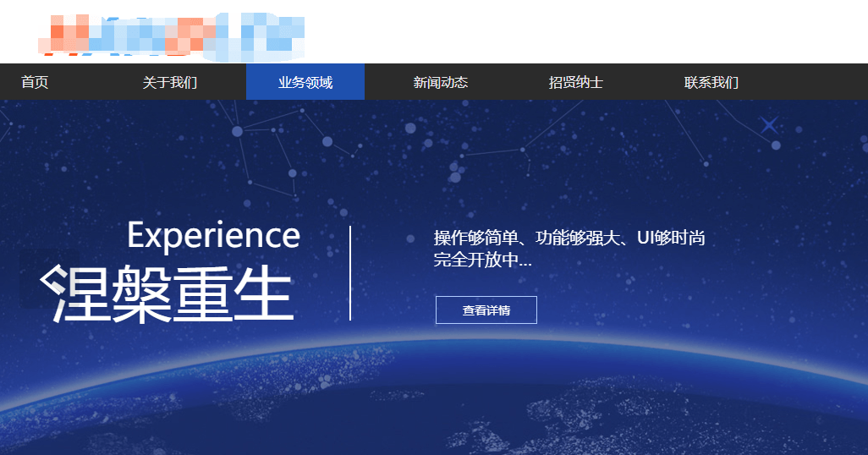Click the 操作够简单 description line
Image resolution: width=868 pixels, height=455 pixels.
(569, 238)
